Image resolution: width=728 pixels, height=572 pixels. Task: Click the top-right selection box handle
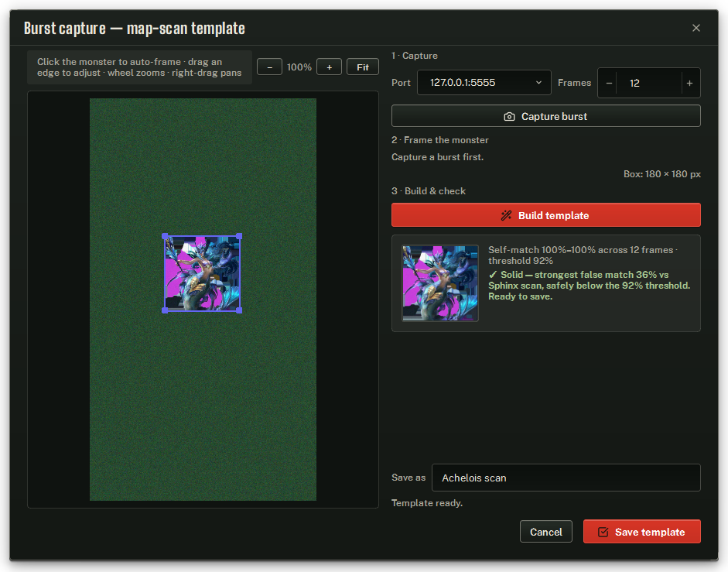point(239,236)
